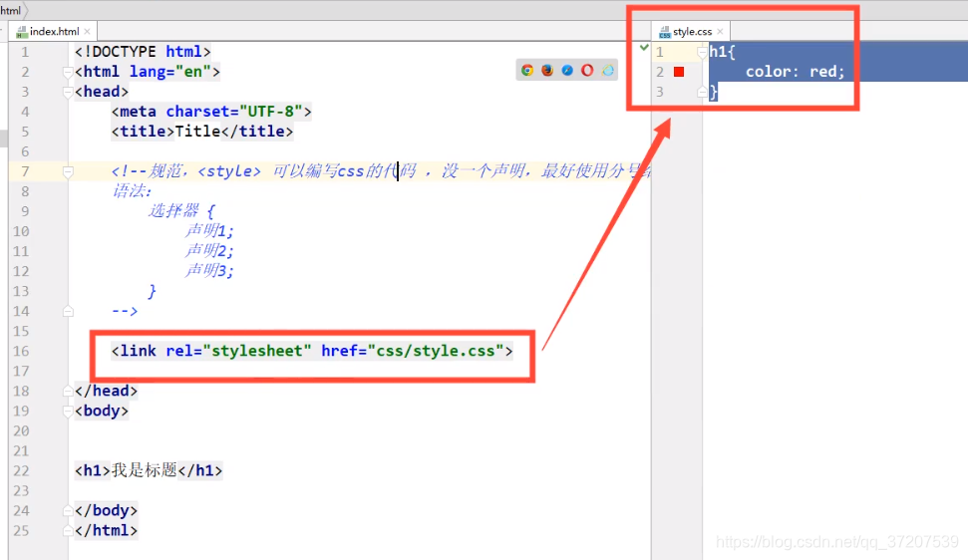The width and height of the screenshot is (968, 560).
Task: Click the link rel="stylesheet" tag
Action: pos(312,351)
